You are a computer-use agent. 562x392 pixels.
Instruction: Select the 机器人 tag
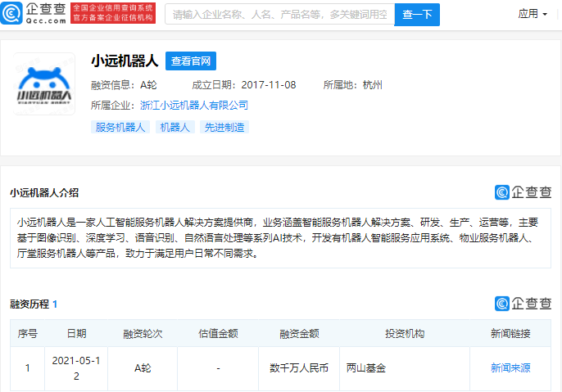click(x=175, y=127)
